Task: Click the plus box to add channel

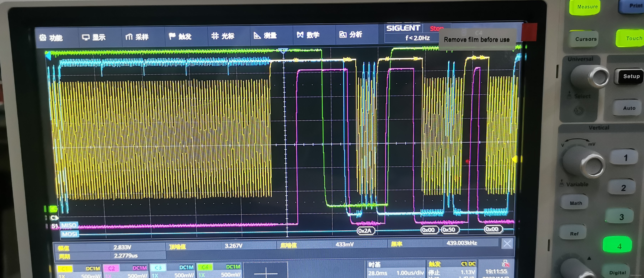Action: [x=266, y=272]
